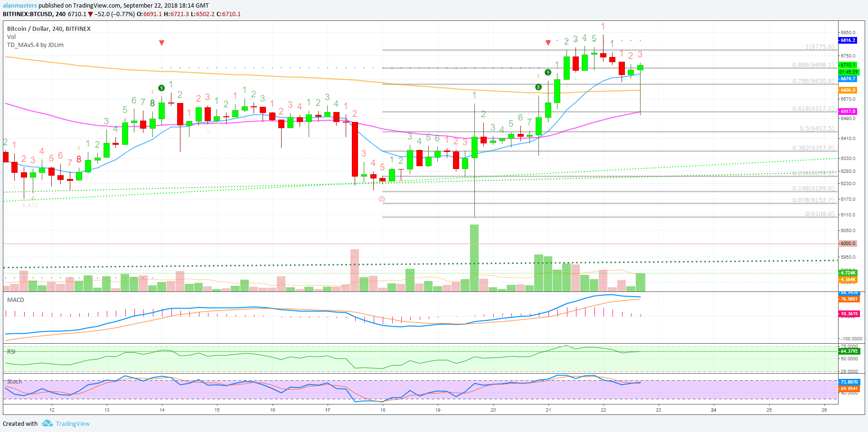Viewport: 868px width, 432px height.
Task: Click the 6410.0 price axis label
Action: (x=848, y=139)
